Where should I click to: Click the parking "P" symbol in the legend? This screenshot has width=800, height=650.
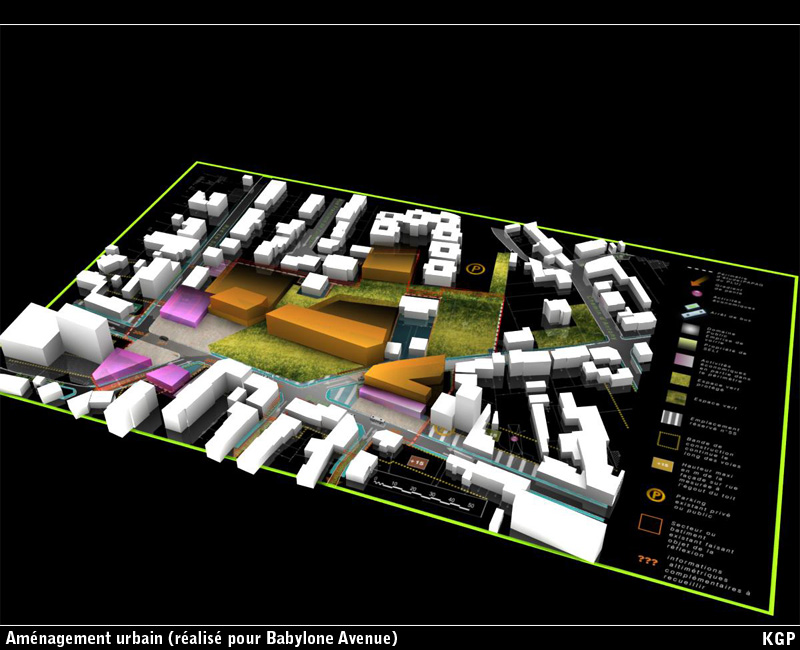(656, 494)
